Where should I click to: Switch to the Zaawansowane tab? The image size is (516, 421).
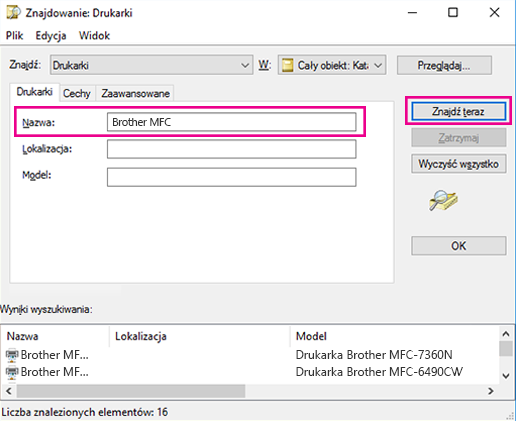(135, 93)
